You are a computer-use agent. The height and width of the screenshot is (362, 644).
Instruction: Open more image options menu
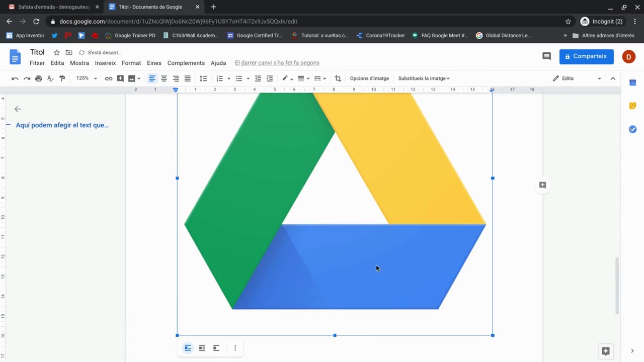(x=235, y=348)
